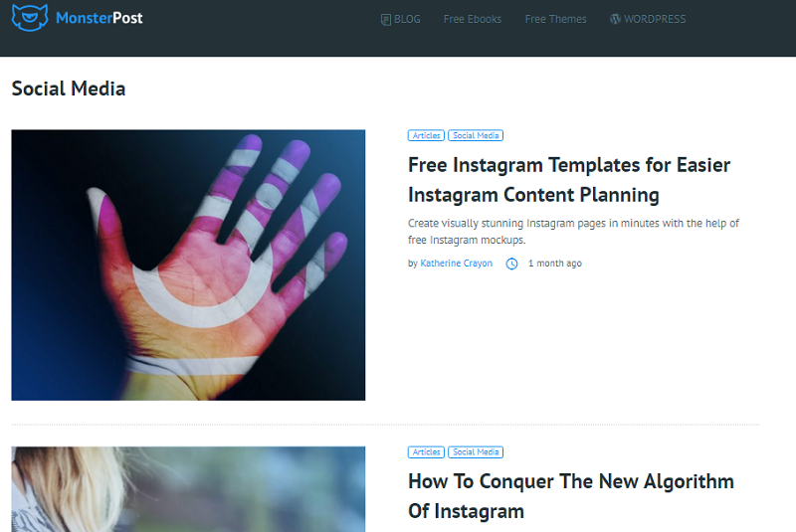Screen dimensions: 796x532
Task: Click the WordPress logo icon in navigation
Action: point(615,19)
